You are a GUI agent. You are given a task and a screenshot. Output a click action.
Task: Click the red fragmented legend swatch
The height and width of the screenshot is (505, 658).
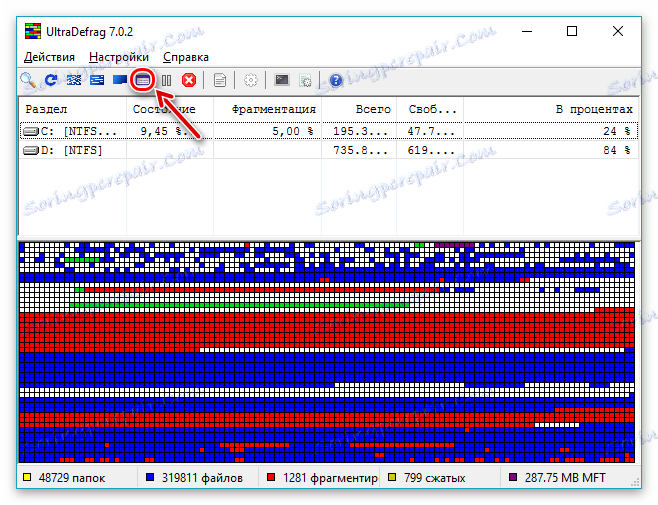[271, 477]
